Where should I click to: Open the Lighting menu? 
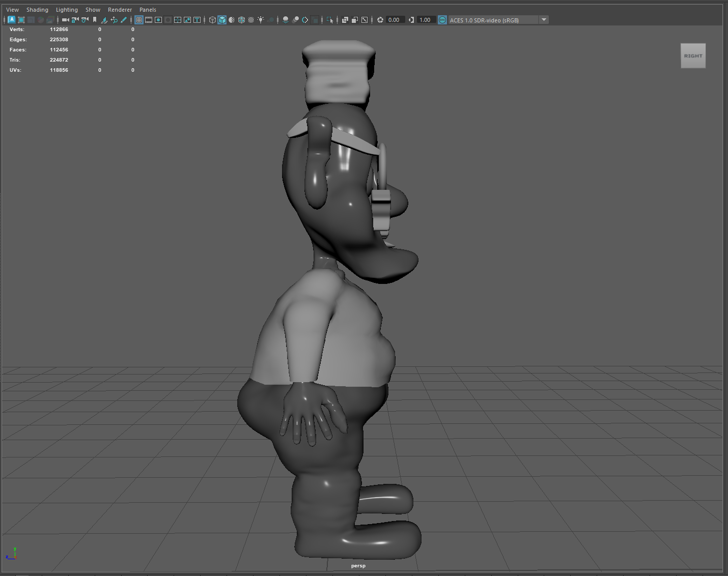(x=67, y=10)
